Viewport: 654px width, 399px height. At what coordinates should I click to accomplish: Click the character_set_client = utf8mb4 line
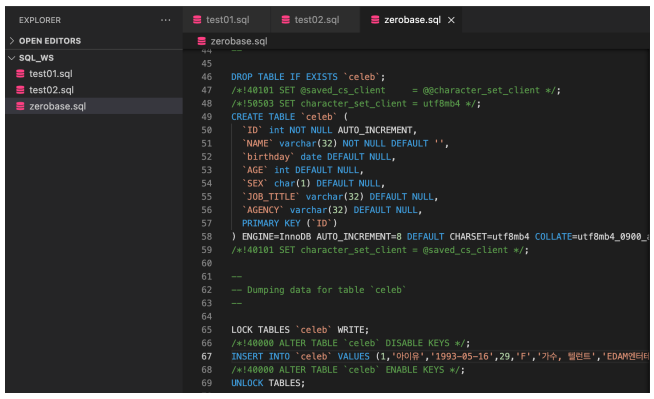pyautogui.click(x=356, y=104)
